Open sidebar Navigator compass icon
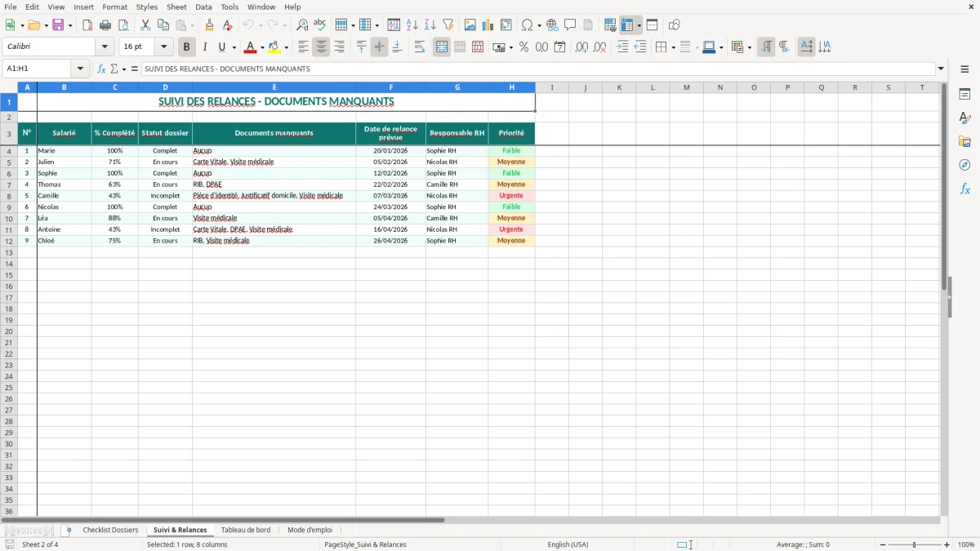Viewport: 980px width, 551px height. pyautogui.click(x=964, y=165)
